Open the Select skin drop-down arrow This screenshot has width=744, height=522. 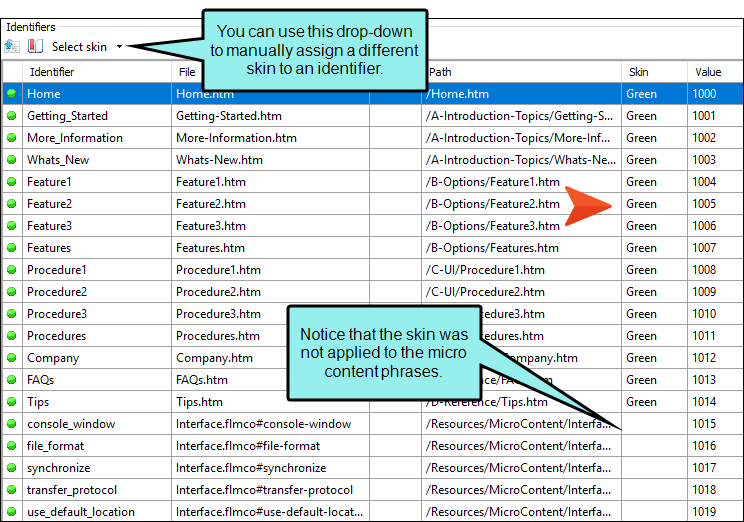[x=120, y=47]
